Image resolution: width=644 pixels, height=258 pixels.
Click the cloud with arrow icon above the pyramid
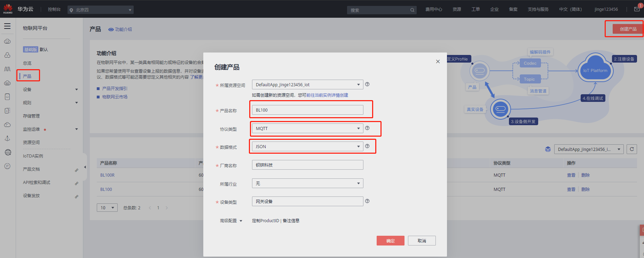pyautogui.click(x=7, y=124)
